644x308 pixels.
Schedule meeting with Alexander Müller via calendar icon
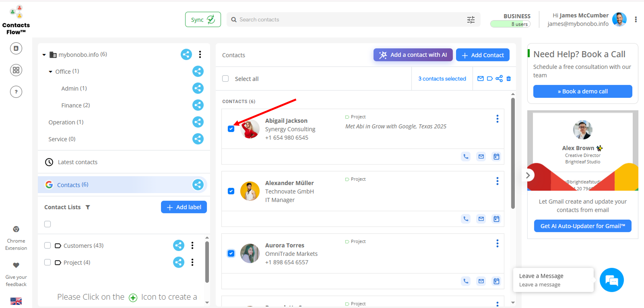pos(497,219)
